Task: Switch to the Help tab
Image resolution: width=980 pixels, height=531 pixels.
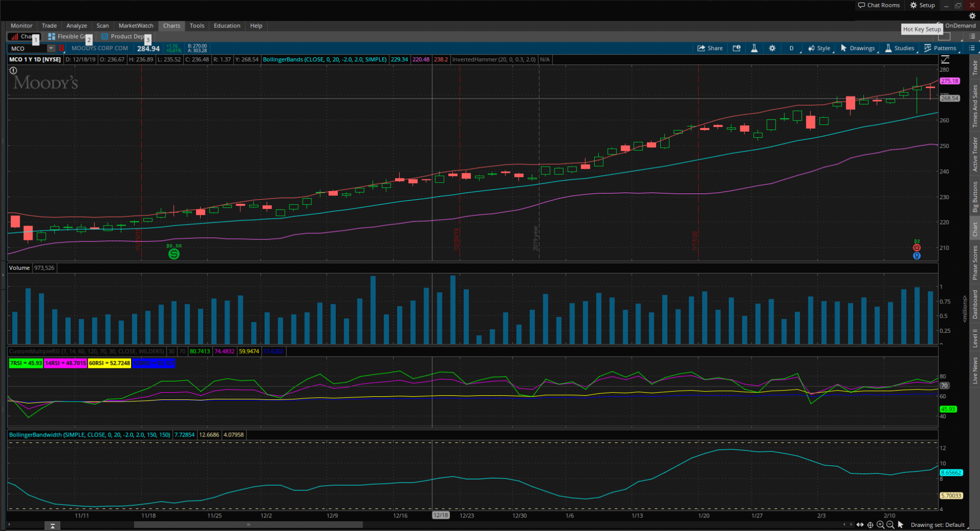Action: pyautogui.click(x=256, y=25)
